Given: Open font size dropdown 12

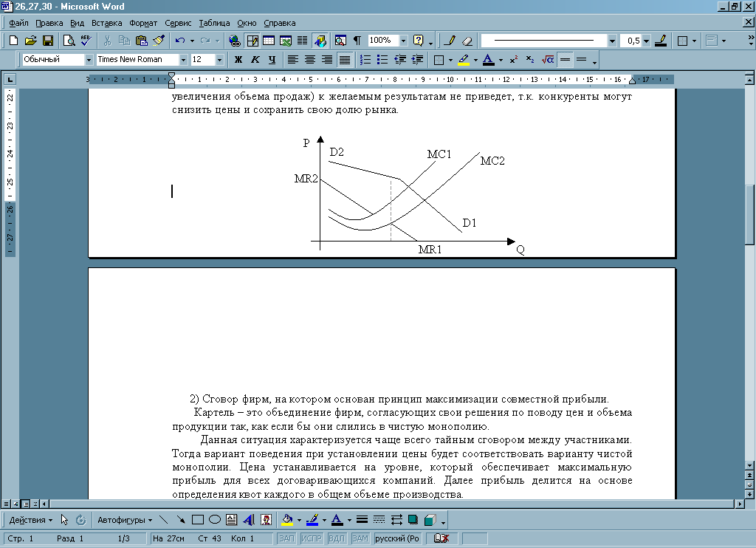Looking at the screenshot, I should tap(219, 60).
